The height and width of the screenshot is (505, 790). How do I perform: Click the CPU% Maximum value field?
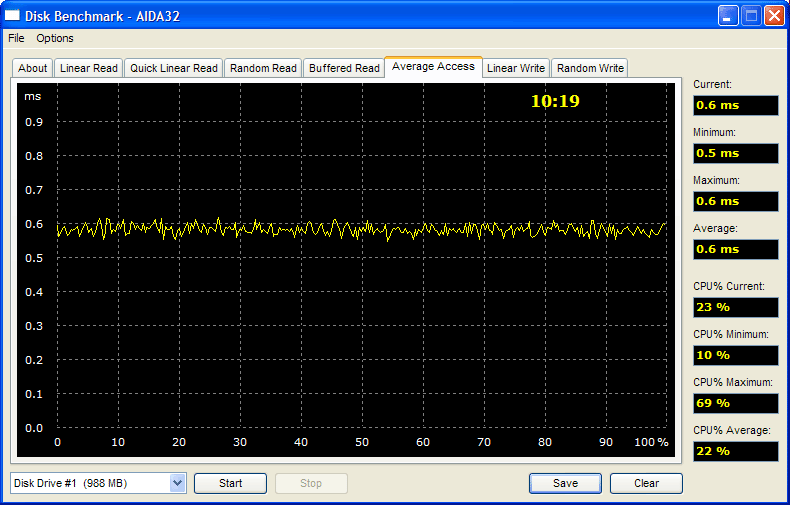click(735, 403)
